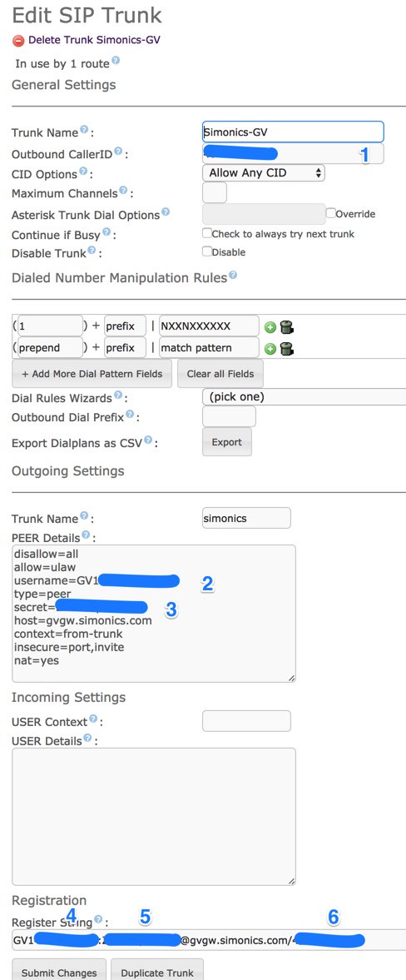Click the Outbound CallerID input field
The width and height of the screenshot is (406, 980).
tap(293, 153)
